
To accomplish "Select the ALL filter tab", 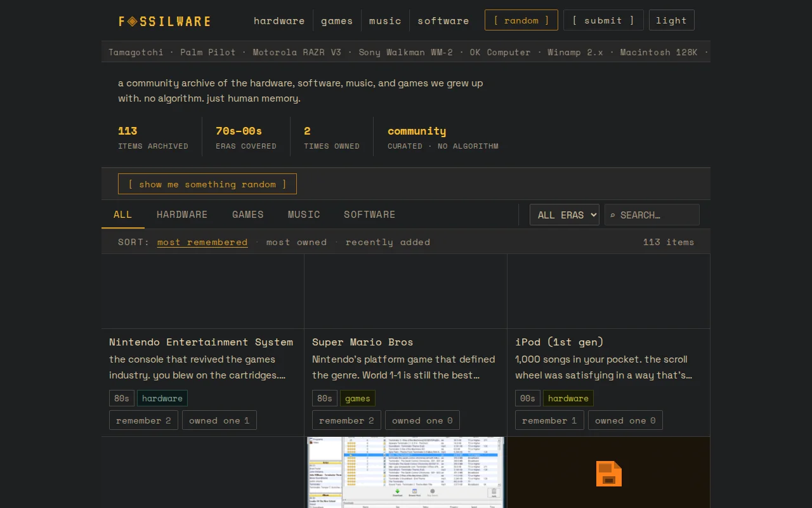I will [x=123, y=215].
